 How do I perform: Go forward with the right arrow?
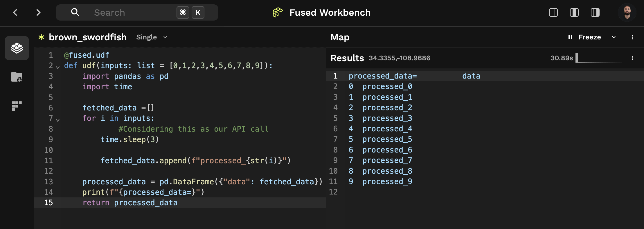coord(38,12)
